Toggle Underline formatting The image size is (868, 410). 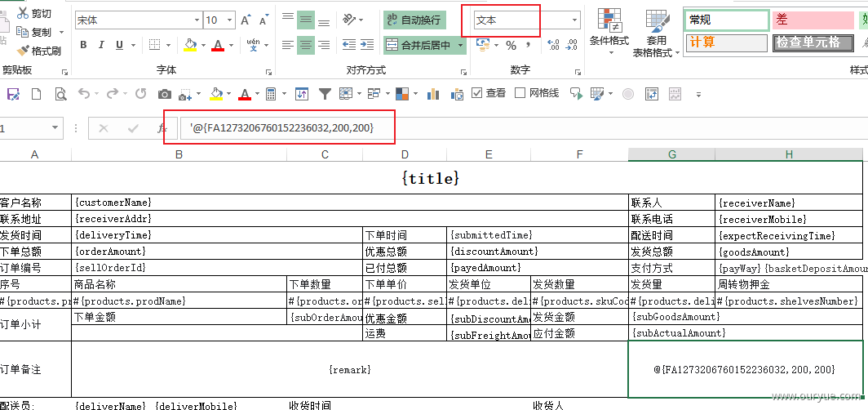(119, 45)
